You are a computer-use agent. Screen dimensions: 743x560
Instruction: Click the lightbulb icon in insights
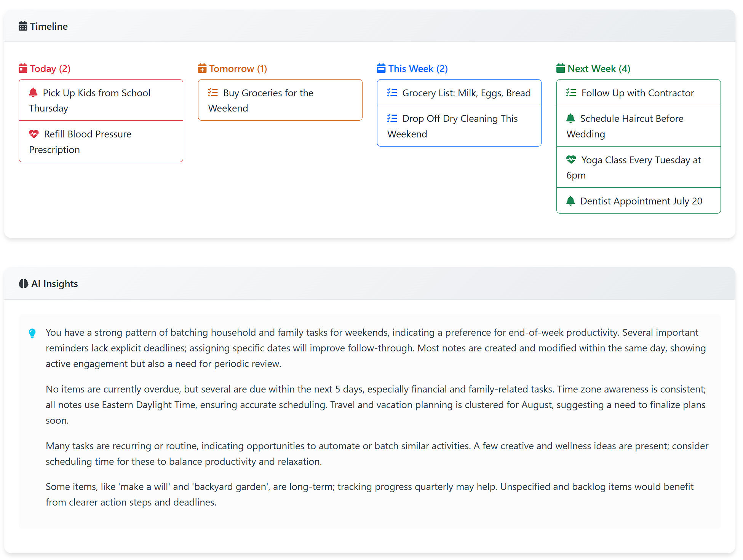pos(32,333)
